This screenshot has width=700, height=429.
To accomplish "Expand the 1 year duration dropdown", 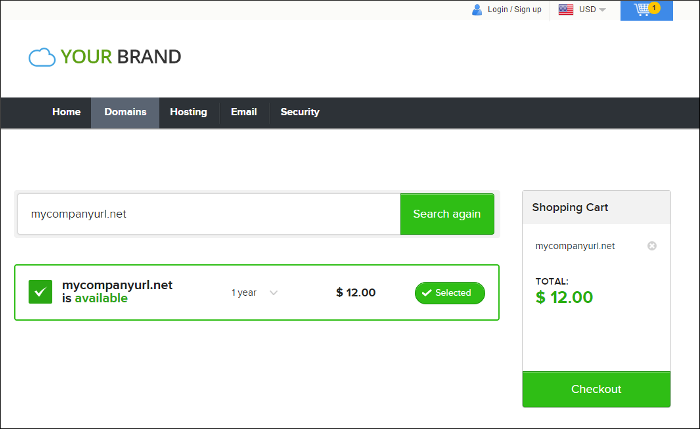I will (254, 293).
